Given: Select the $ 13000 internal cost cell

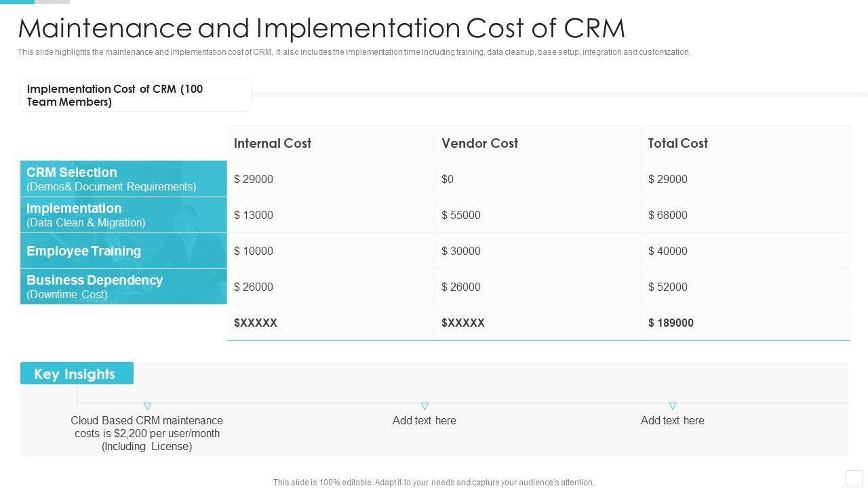Looking at the screenshot, I should coord(254,215).
